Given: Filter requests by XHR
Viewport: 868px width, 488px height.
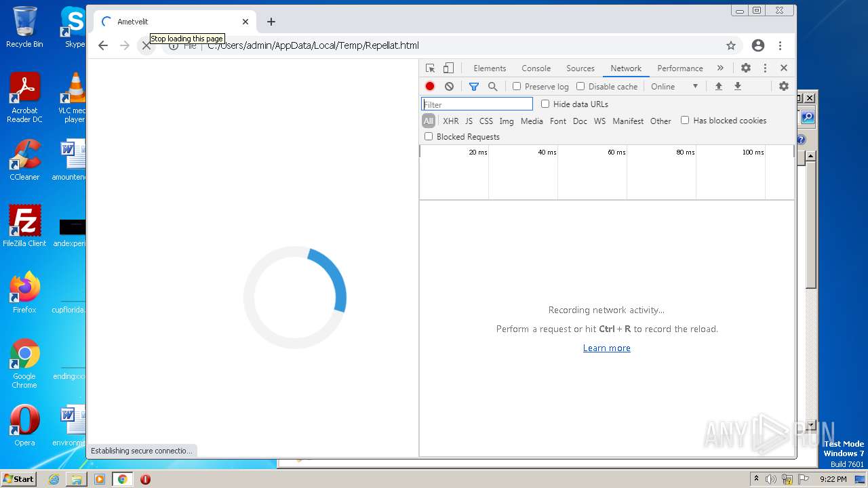Looking at the screenshot, I should click(451, 121).
